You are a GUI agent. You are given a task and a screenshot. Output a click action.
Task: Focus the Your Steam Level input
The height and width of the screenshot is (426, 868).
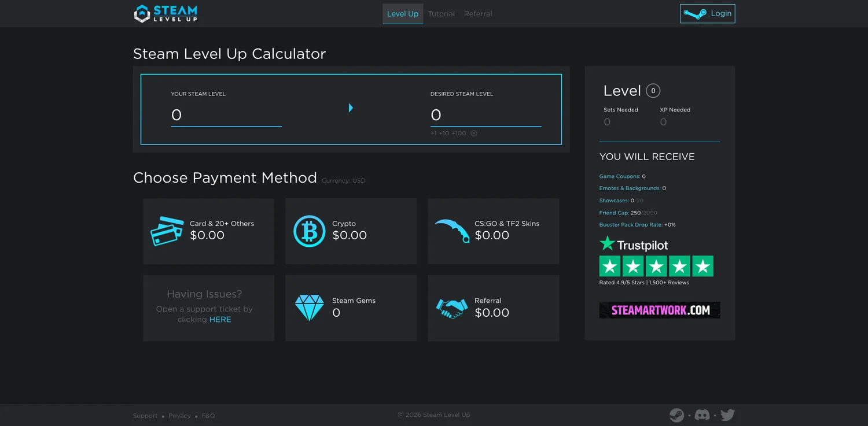[226, 116]
